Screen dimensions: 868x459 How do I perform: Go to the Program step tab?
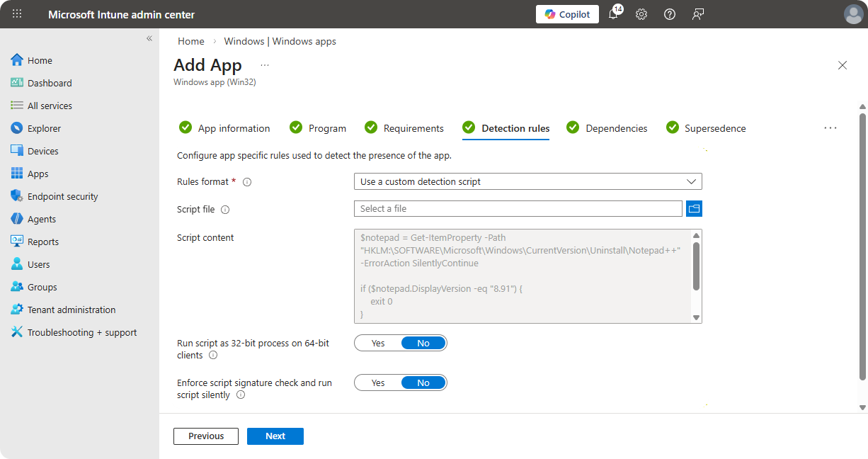326,128
